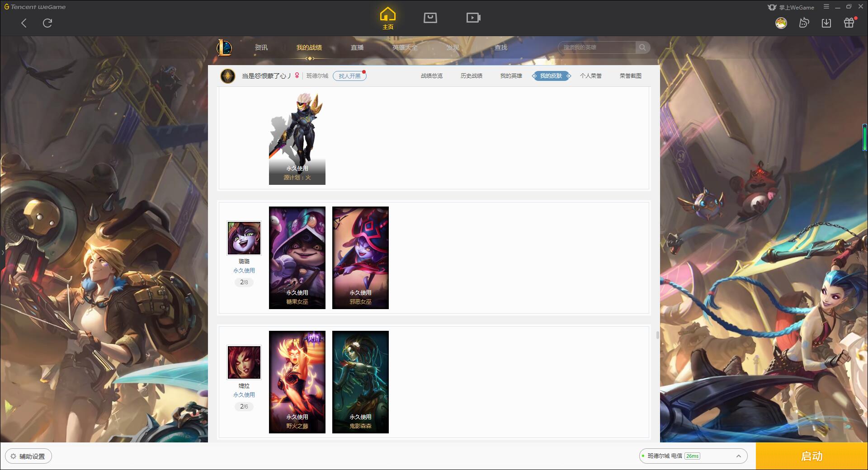Click the summoner profile avatar icon

click(228, 76)
